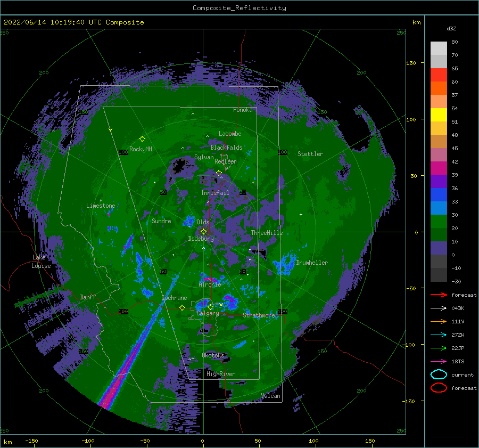Viewport: 479px width, 448px height.
Task: Click the cyan 27ZW arrow symbol
Action: 439,335
